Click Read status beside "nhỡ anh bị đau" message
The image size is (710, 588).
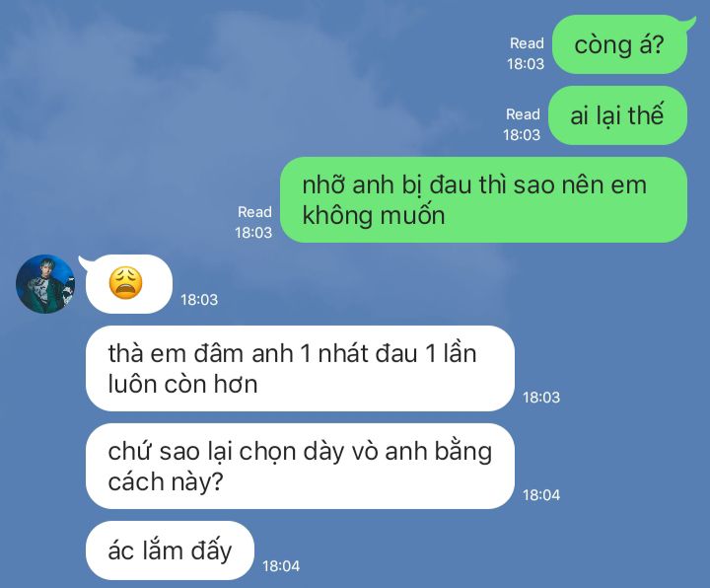255,212
